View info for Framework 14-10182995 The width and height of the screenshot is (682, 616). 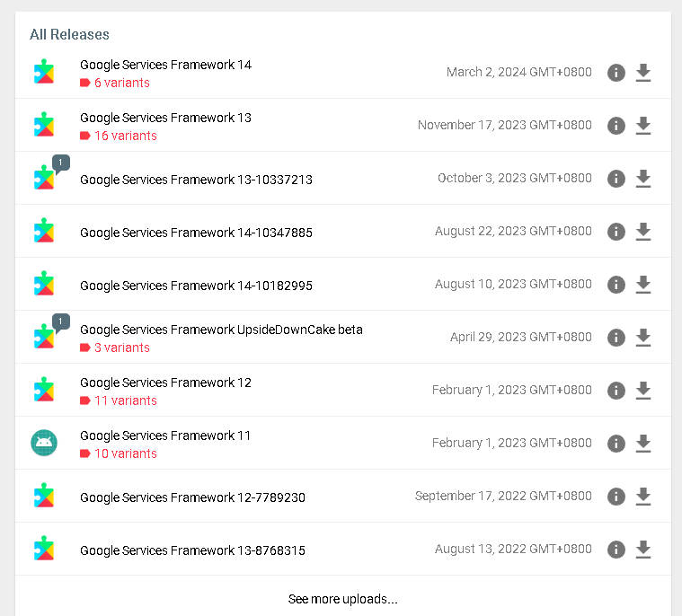coord(616,285)
